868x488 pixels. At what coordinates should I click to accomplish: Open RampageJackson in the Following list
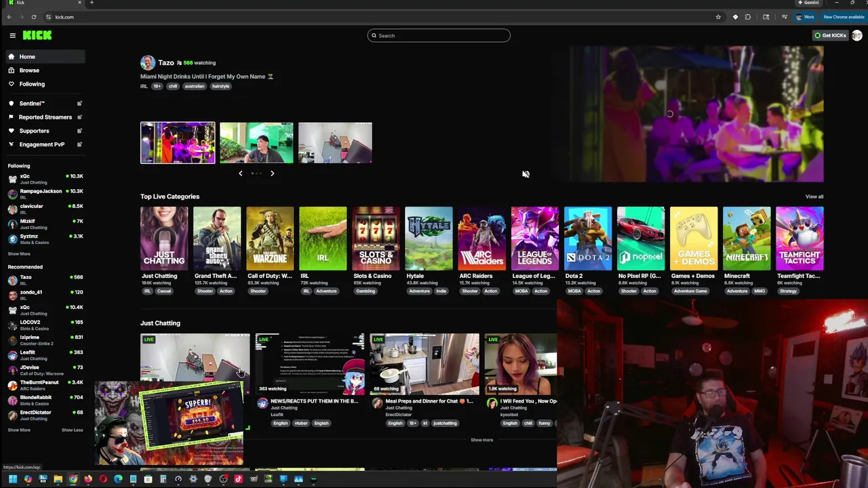click(x=45, y=194)
